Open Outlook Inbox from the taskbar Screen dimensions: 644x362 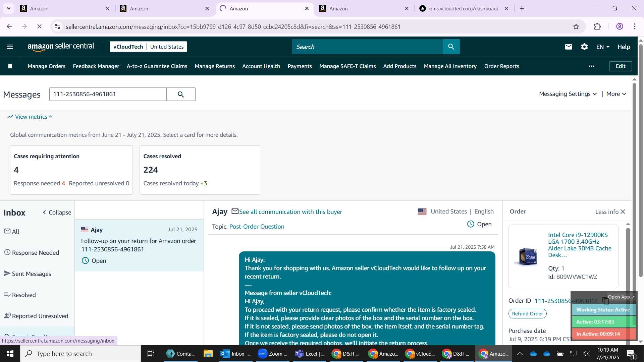click(235, 354)
